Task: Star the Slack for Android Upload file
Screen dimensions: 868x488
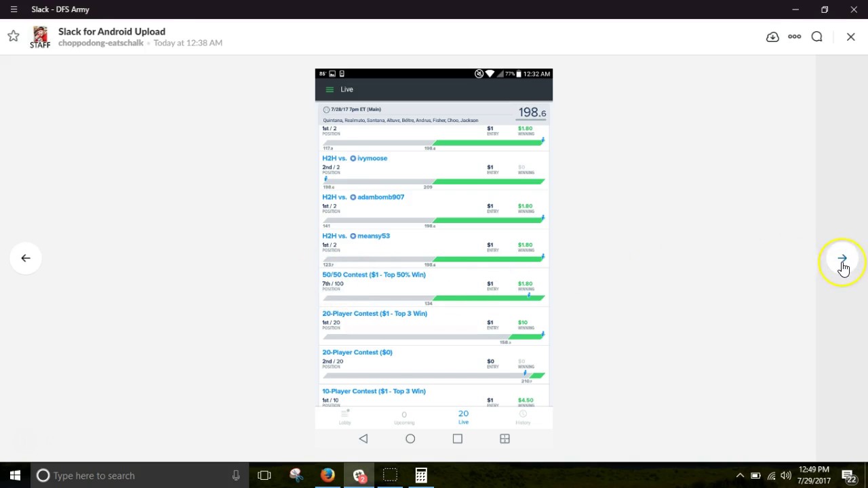Action: point(13,37)
